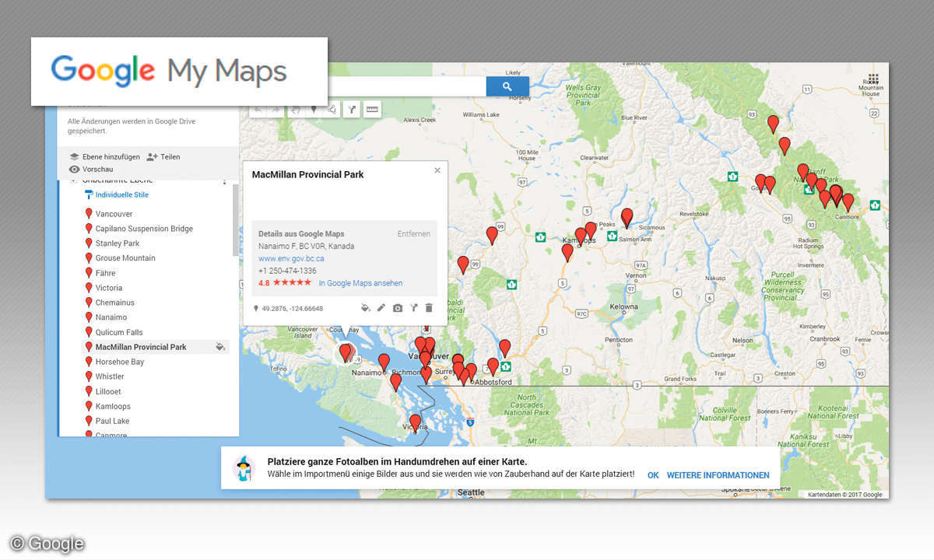Select Grouse Mountain list entry
Viewport: 934px width, 560px height.
pos(125,258)
